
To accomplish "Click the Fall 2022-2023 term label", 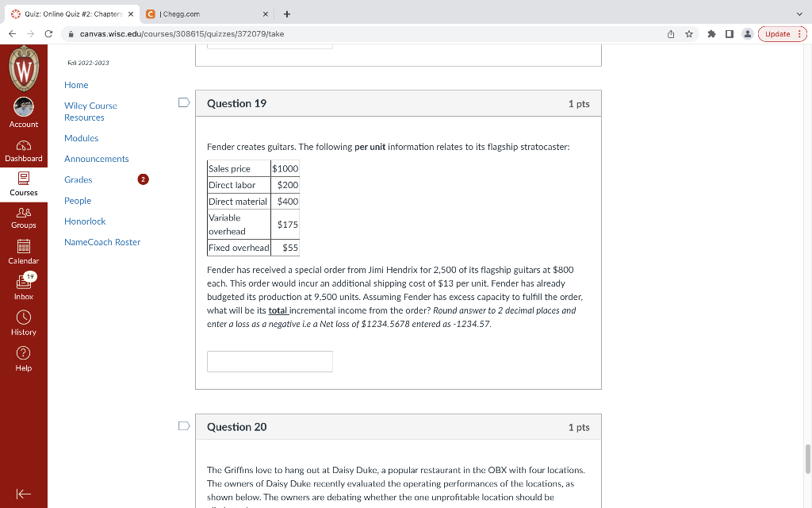I will [88, 63].
